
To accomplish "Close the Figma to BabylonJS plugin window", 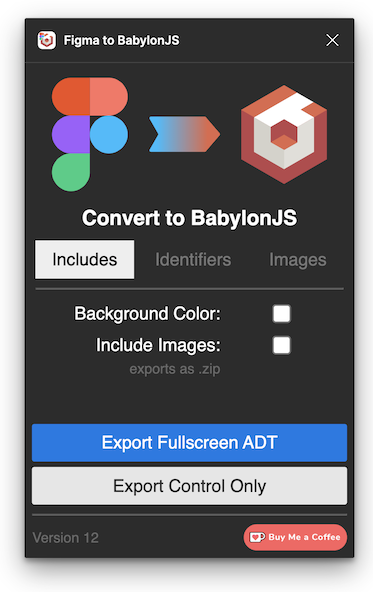I will [332, 40].
